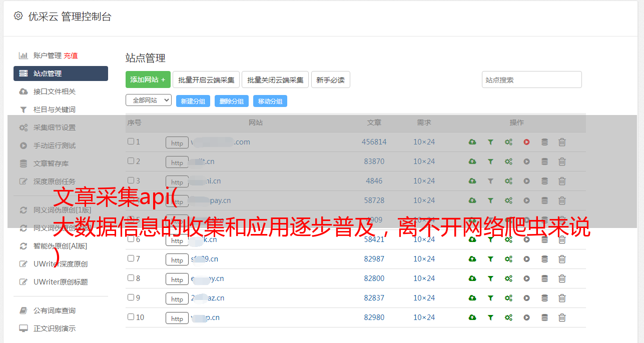Click 批量关闭云端采集 button
644x343 pixels.
275,79
